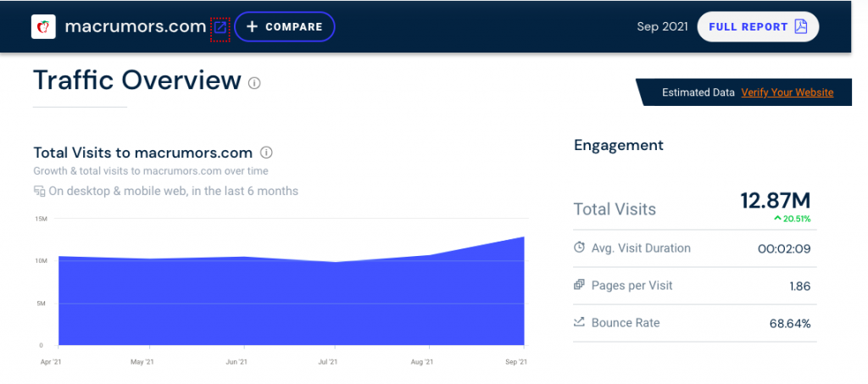Click the 68.64% bounce rate value
The image size is (868, 384).
(790, 324)
